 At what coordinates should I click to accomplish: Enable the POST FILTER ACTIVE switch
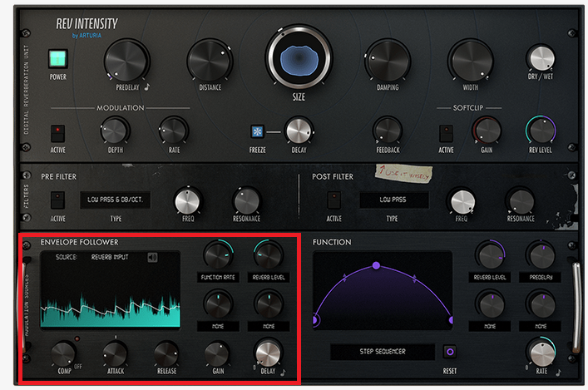[334, 200]
